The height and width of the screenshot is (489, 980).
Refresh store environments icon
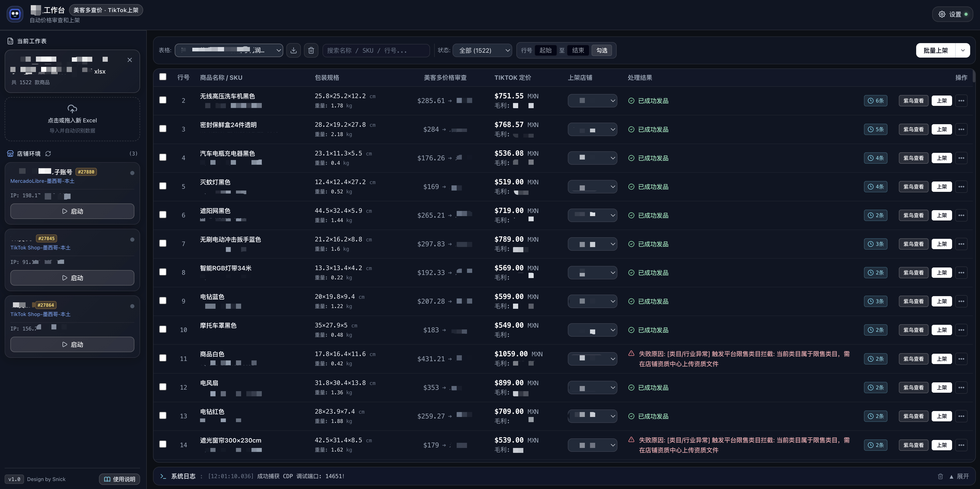(x=48, y=154)
